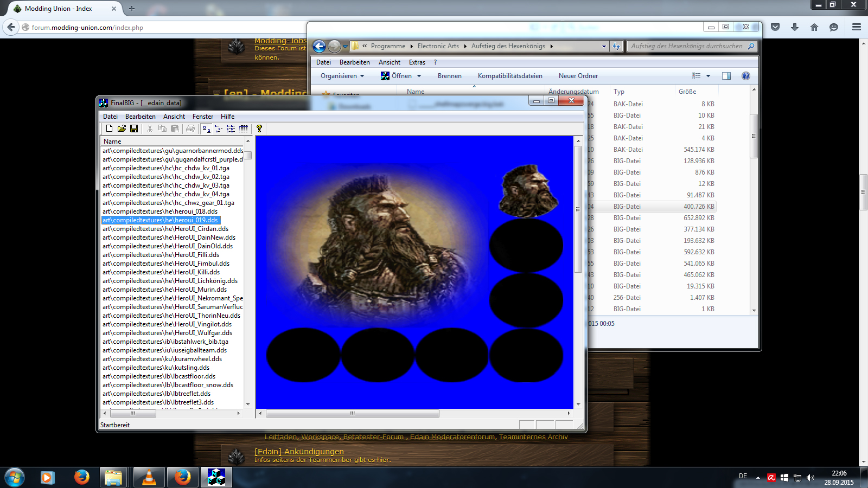The height and width of the screenshot is (488, 868).
Task: Open VLC from the taskbar
Action: point(149,478)
